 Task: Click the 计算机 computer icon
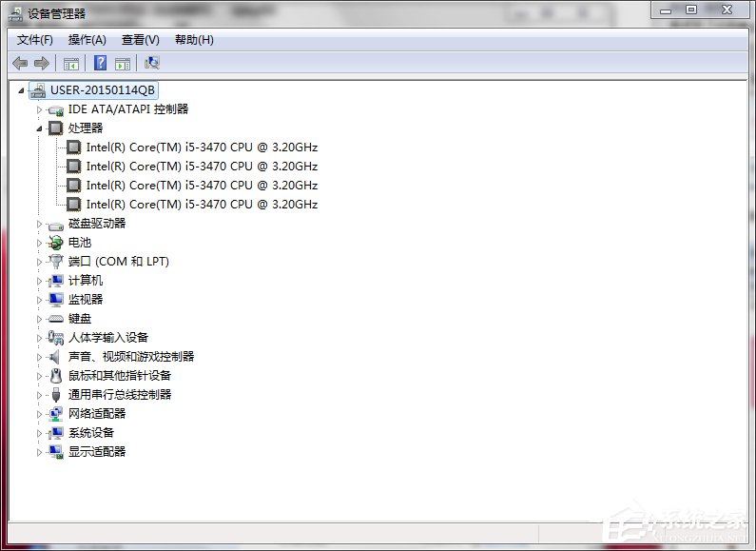(56, 281)
